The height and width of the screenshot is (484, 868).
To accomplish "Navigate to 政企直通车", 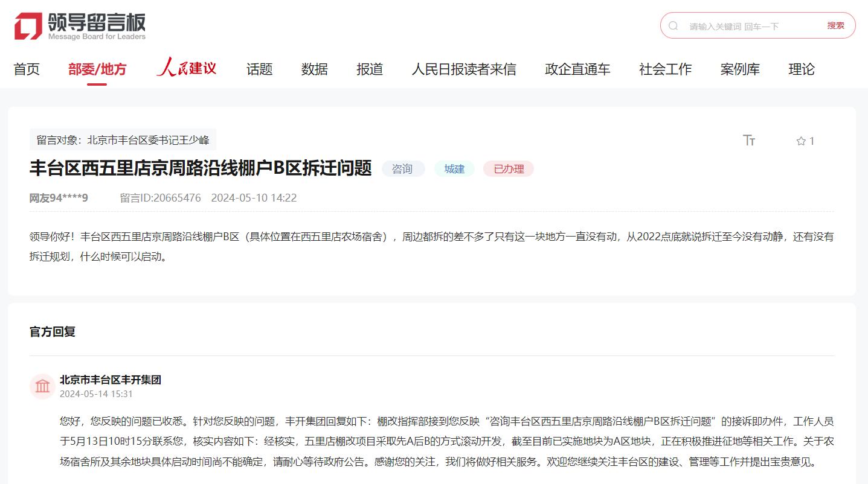I will click(577, 69).
